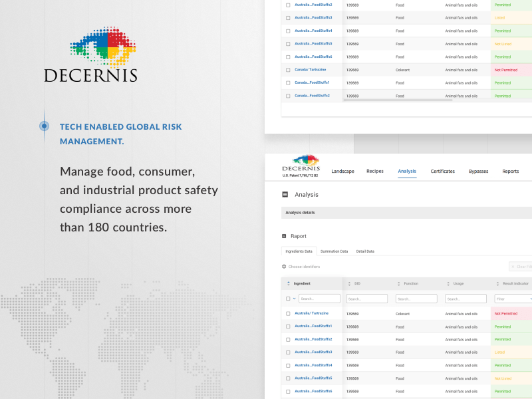This screenshot has width=532, height=399.
Task: Click Listed cell in Raport table FoodStuffs3 row
Action: pyautogui.click(x=511, y=352)
